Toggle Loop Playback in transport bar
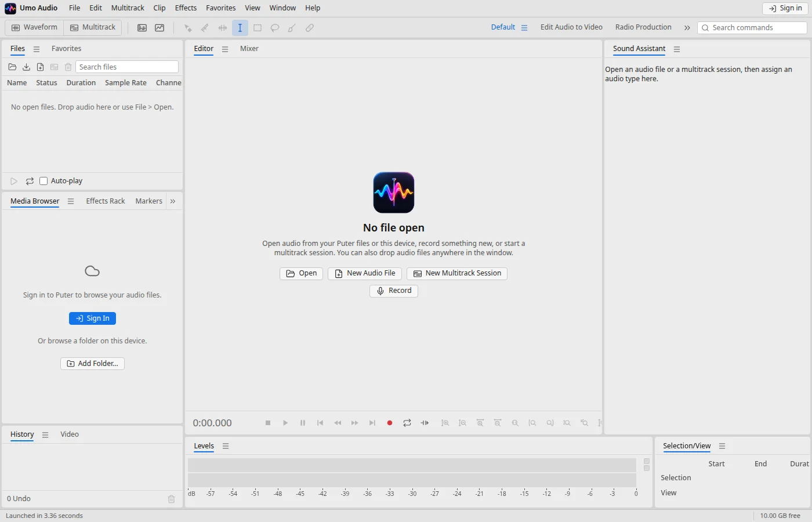This screenshot has height=522, width=812. (x=407, y=423)
